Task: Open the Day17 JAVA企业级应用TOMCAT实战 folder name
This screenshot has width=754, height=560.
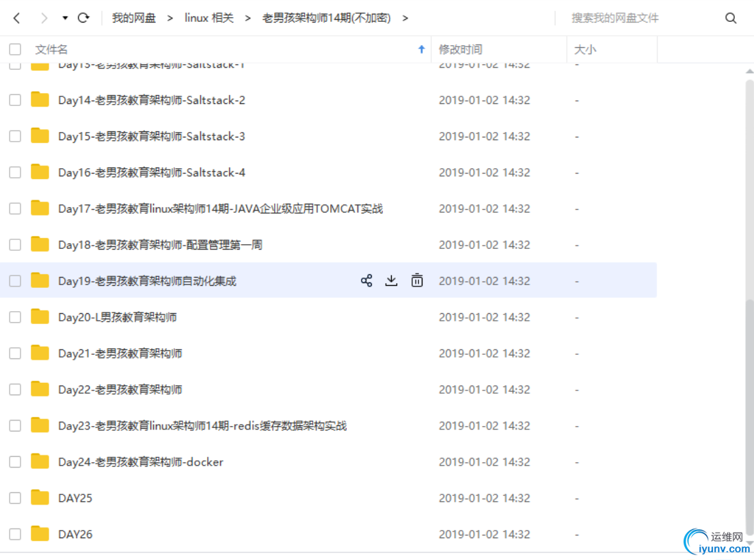Action: pos(221,209)
